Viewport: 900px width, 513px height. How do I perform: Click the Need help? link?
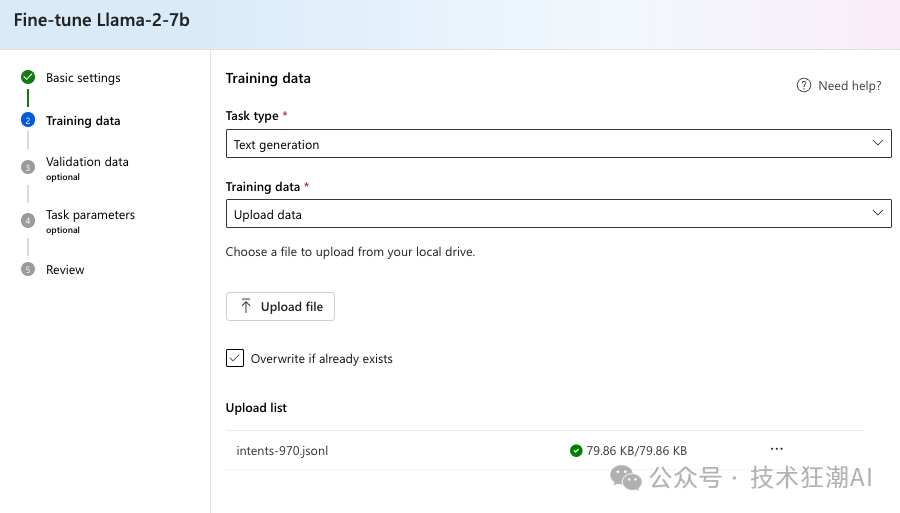pos(849,86)
